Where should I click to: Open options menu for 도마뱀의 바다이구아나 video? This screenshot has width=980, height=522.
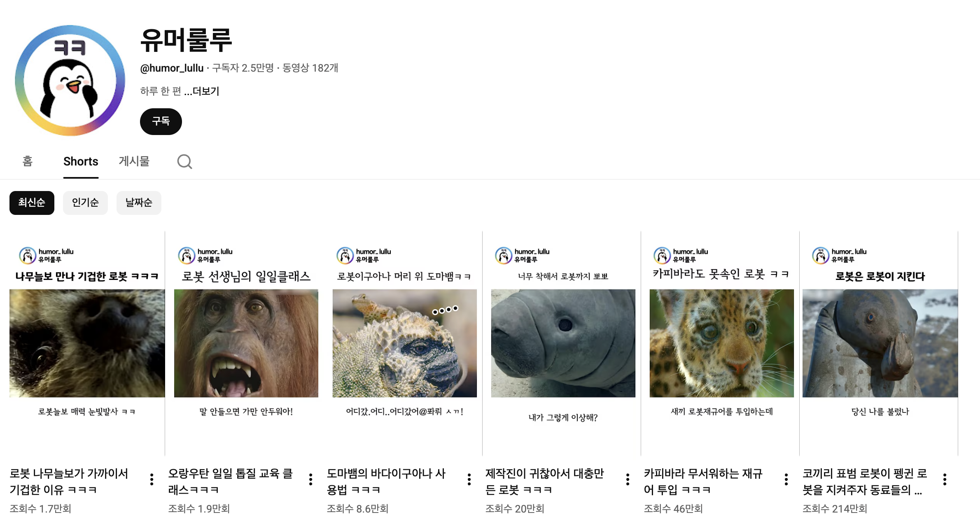(x=469, y=479)
